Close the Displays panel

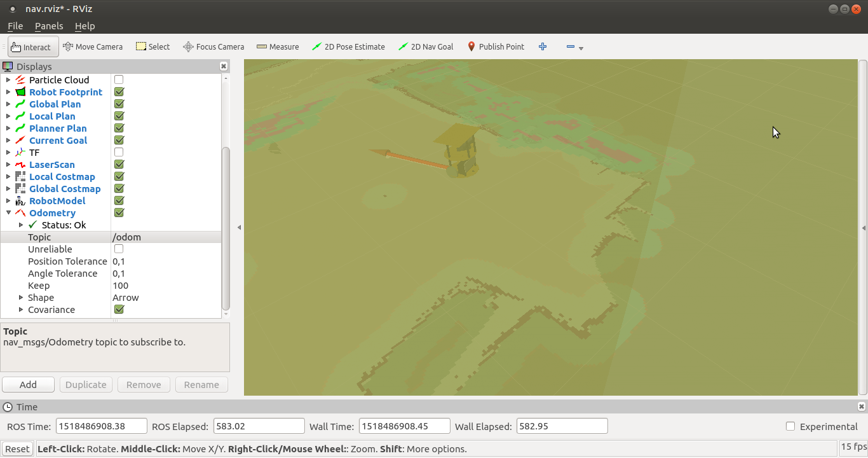(x=224, y=66)
